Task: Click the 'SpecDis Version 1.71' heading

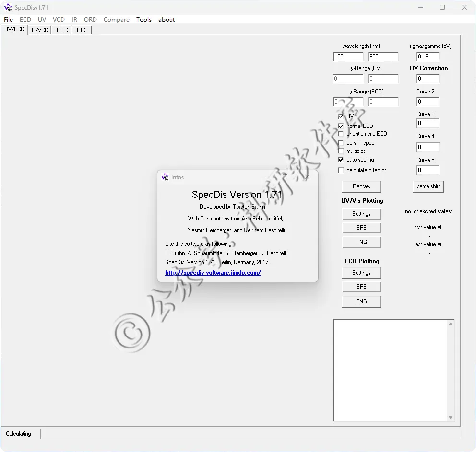Action: [237, 195]
